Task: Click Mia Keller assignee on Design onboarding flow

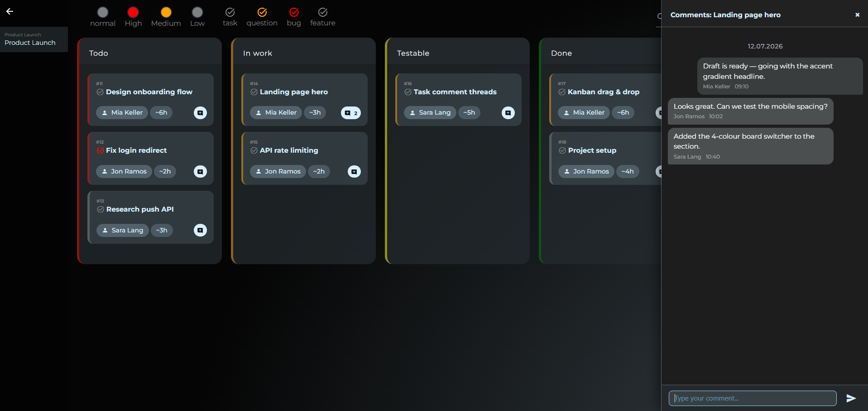Action: point(122,112)
